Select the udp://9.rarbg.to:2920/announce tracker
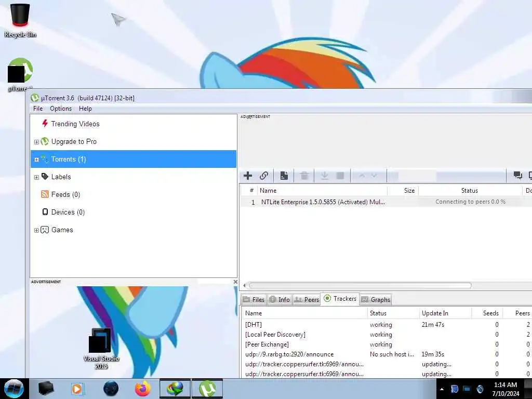 tap(387, 354)
